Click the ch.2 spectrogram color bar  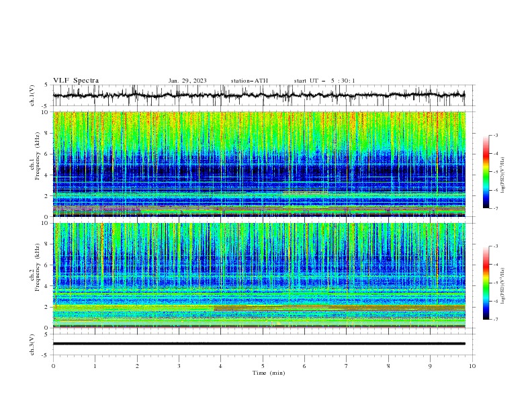(x=486, y=283)
